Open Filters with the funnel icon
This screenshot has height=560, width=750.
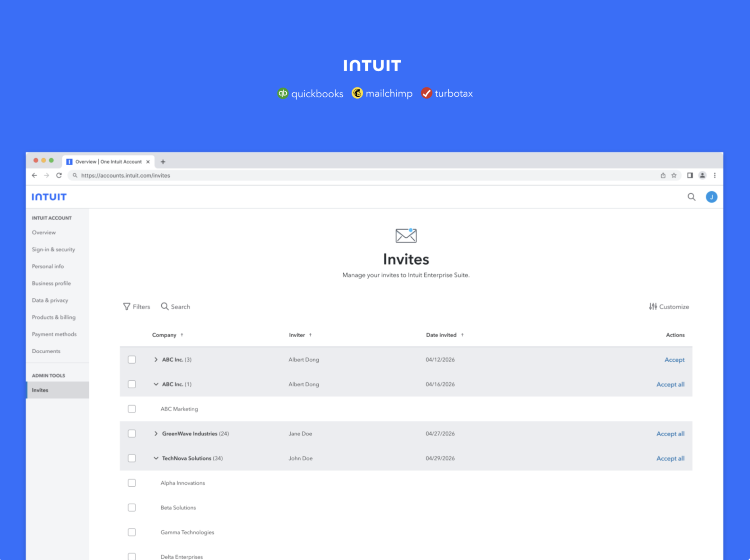tap(127, 307)
